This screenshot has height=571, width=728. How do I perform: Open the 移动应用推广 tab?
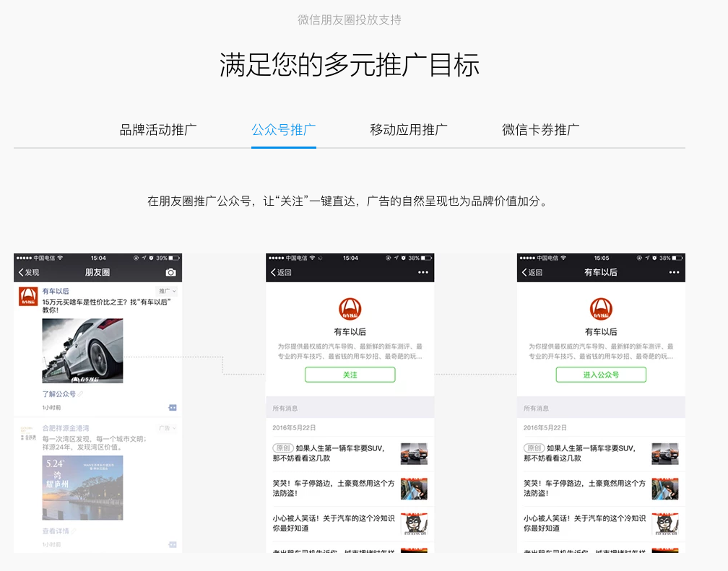coord(409,129)
